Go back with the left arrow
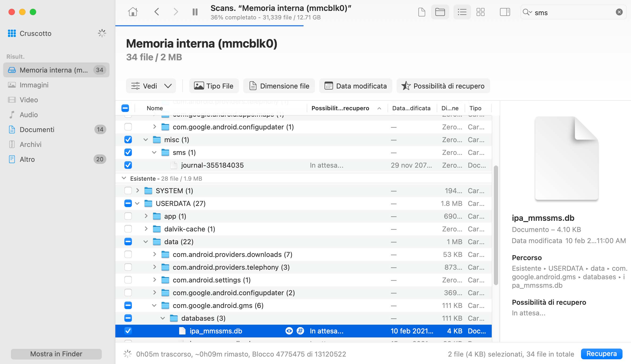 coord(157,12)
